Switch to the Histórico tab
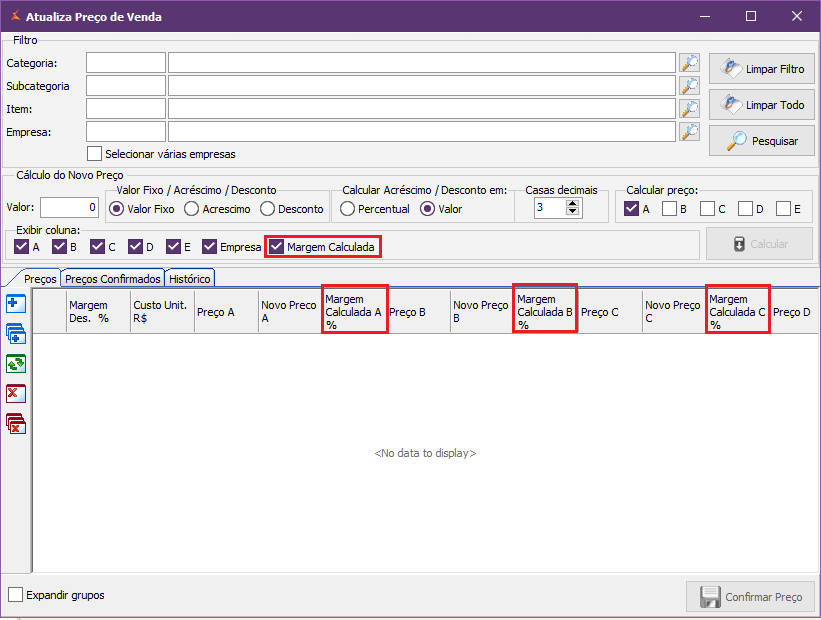 (190, 279)
